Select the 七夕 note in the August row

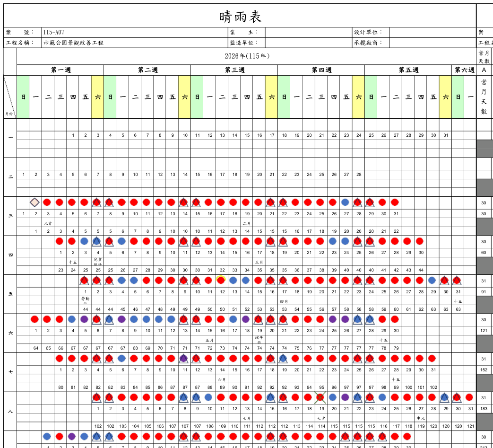click(321, 418)
